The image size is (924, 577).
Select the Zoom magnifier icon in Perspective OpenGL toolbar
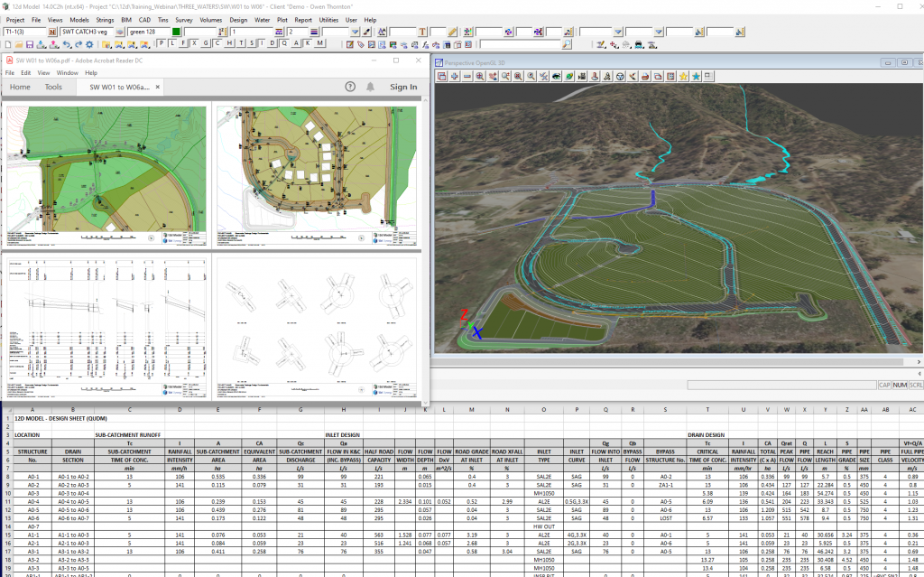pos(504,77)
